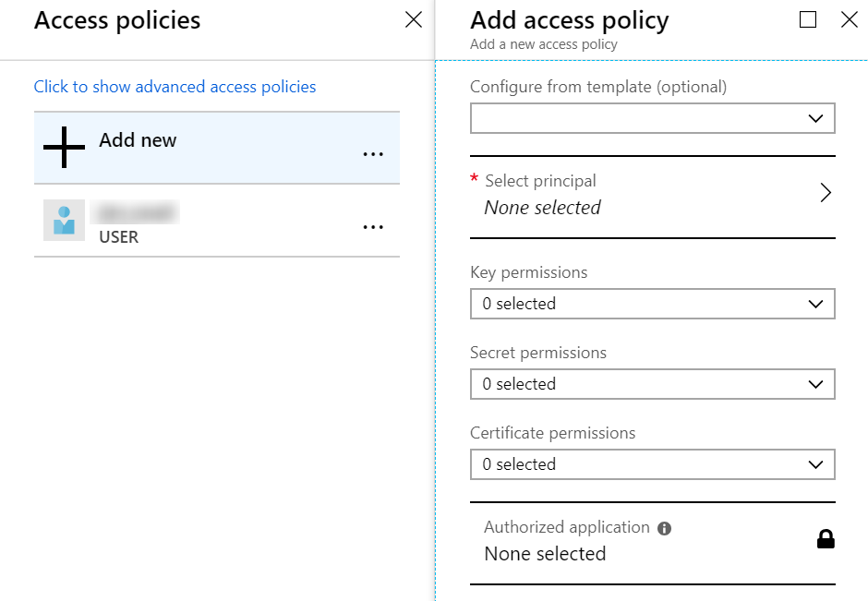Select the blurred user name entry
Viewport: 868px width, 601px height.
136,213
